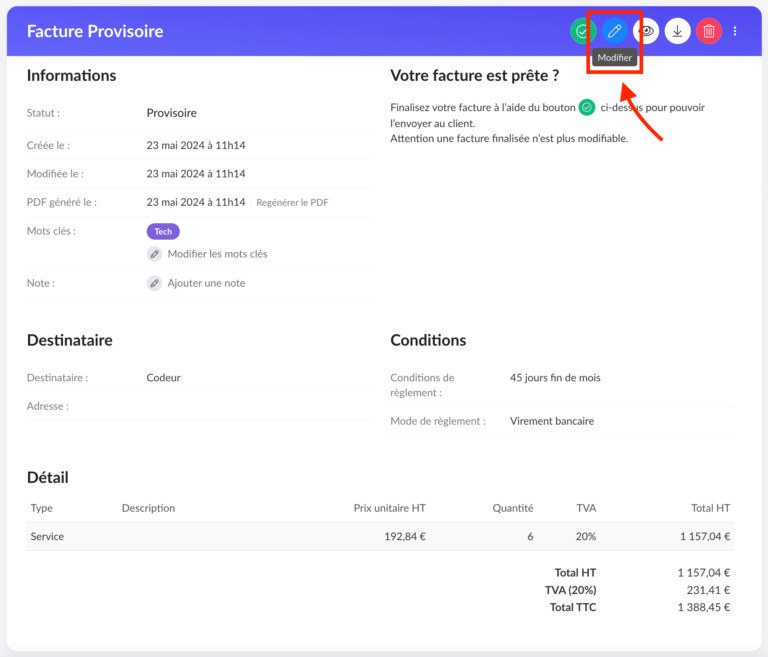Open the three-dot more options menu
This screenshot has width=768, height=657.
(x=735, y=31)
